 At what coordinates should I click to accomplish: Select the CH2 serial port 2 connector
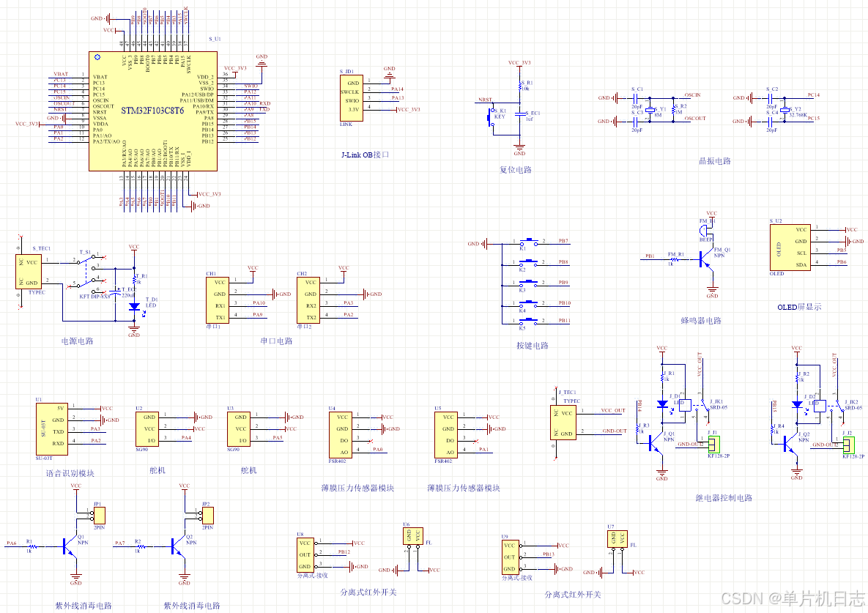point(307,300)
